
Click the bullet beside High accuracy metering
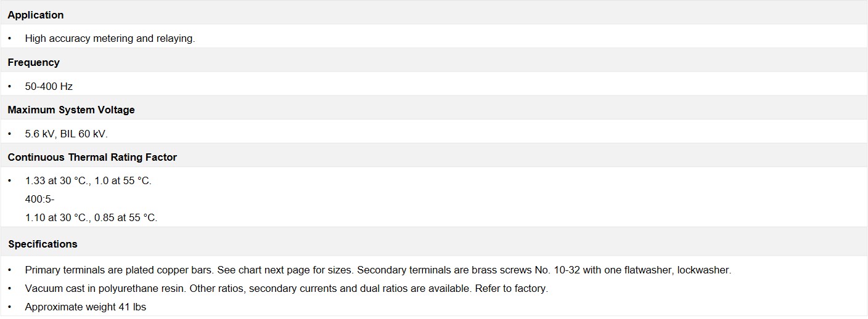10,38
